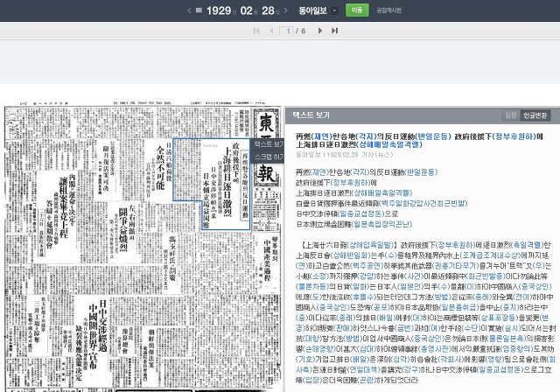Screen dimensions: 560x392
Task: Click 텍스트 보기 popup option on the newspaper
Action: 269,144
